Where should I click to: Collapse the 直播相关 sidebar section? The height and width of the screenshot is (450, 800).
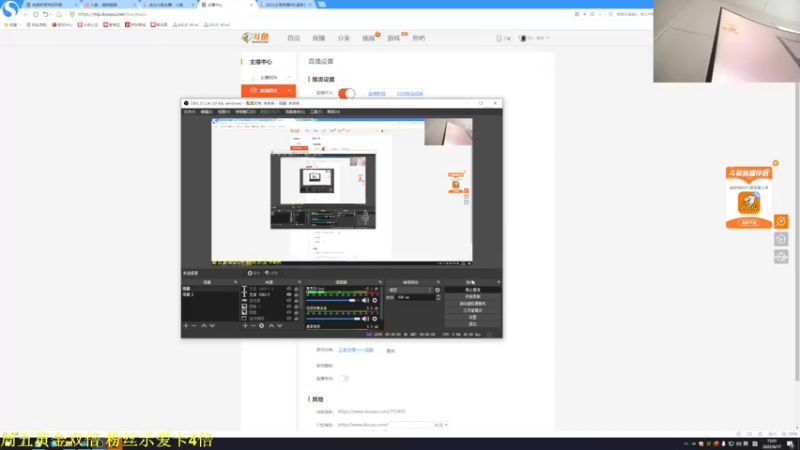(x=289, y=90)
